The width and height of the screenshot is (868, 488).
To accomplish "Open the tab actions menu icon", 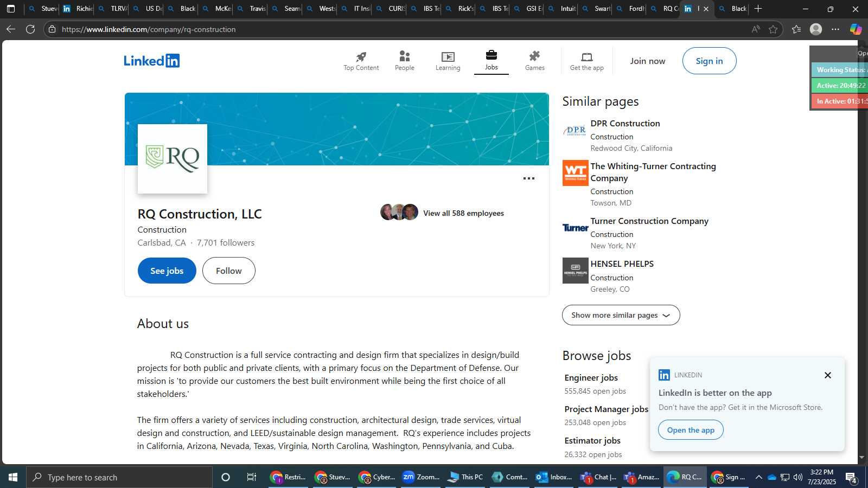I will [x=11, y=9].
